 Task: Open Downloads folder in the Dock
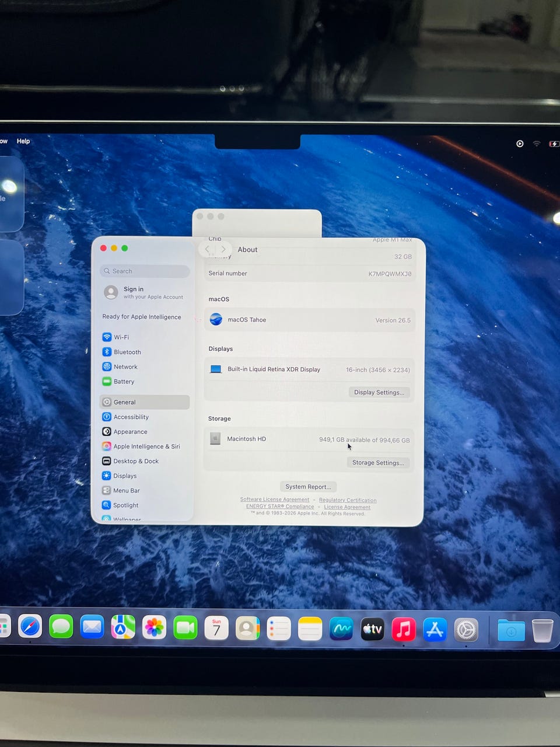click(x=511, y=630)
